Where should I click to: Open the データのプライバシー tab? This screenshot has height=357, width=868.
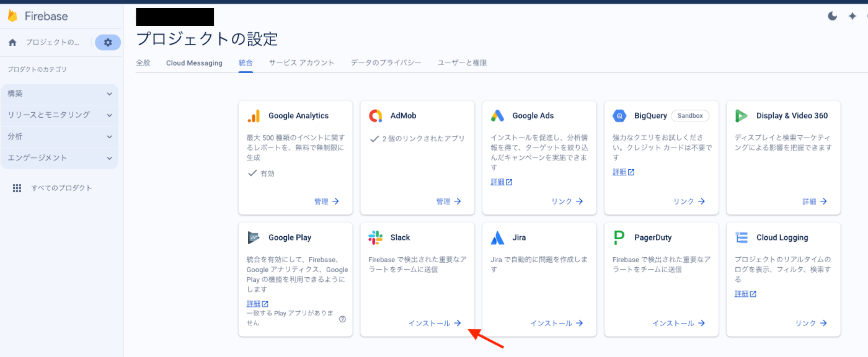(x=386, y=63)
